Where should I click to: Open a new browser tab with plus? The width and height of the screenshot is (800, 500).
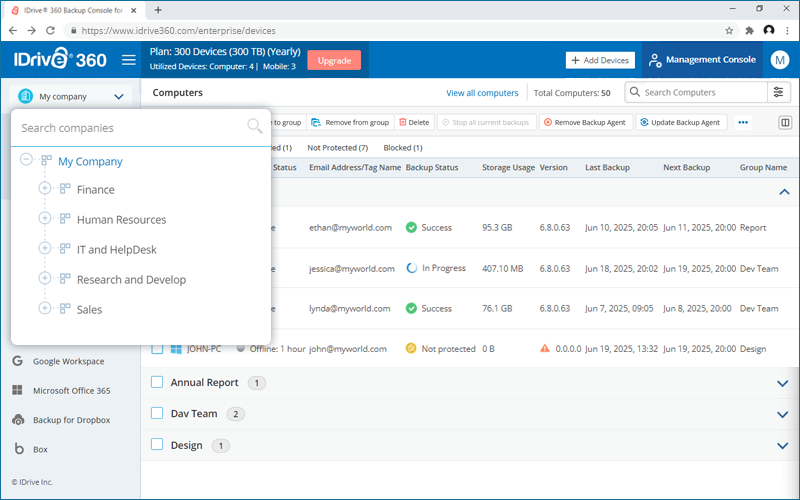(x=158, y=10)
